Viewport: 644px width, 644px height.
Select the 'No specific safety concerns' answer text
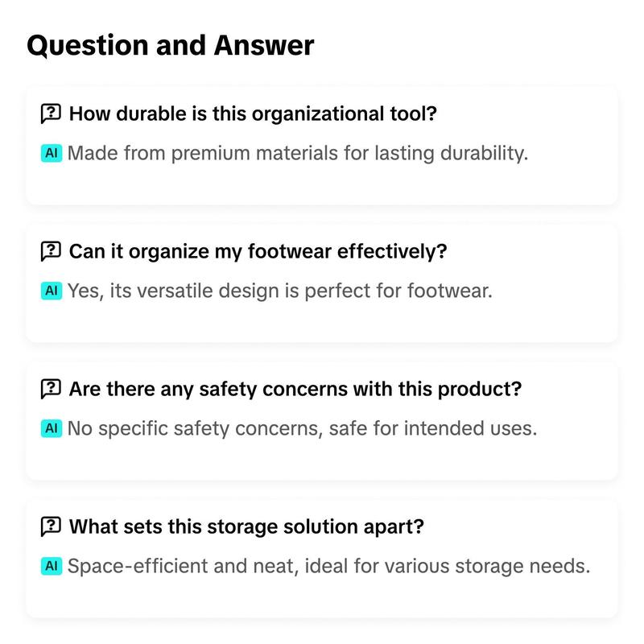[x=303, y=429]
